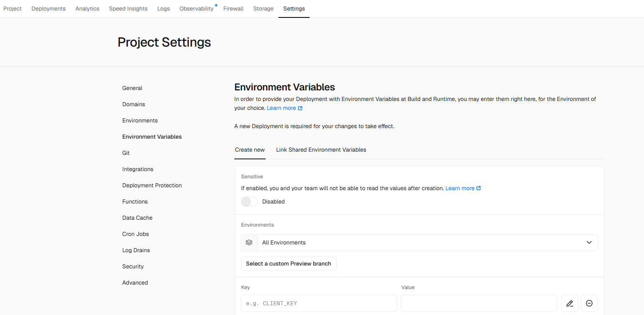This screenshot has width=644, height=315.
Task: Navigate to Domains settings
Action: 133,104
